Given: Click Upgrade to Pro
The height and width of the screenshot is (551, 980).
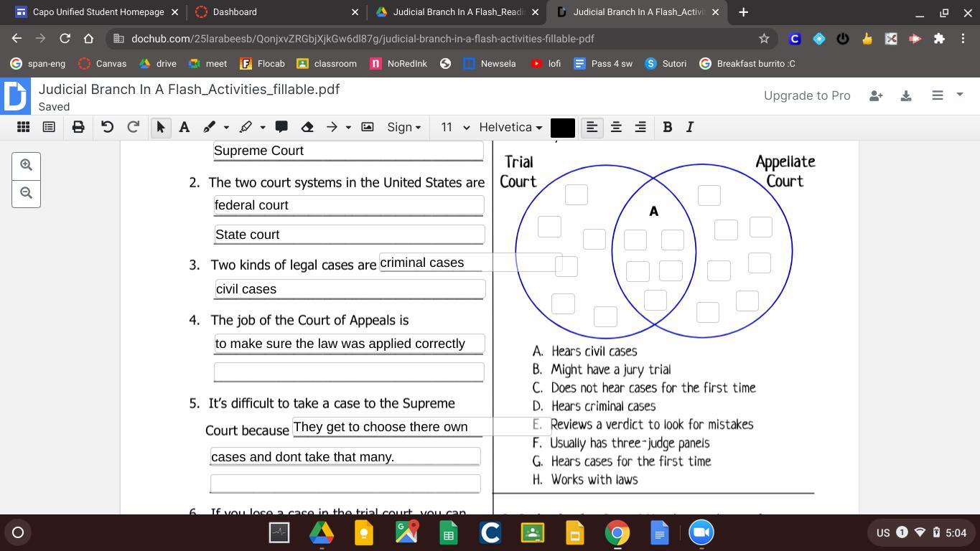Looking at the screenshot, I should [807, 95].
